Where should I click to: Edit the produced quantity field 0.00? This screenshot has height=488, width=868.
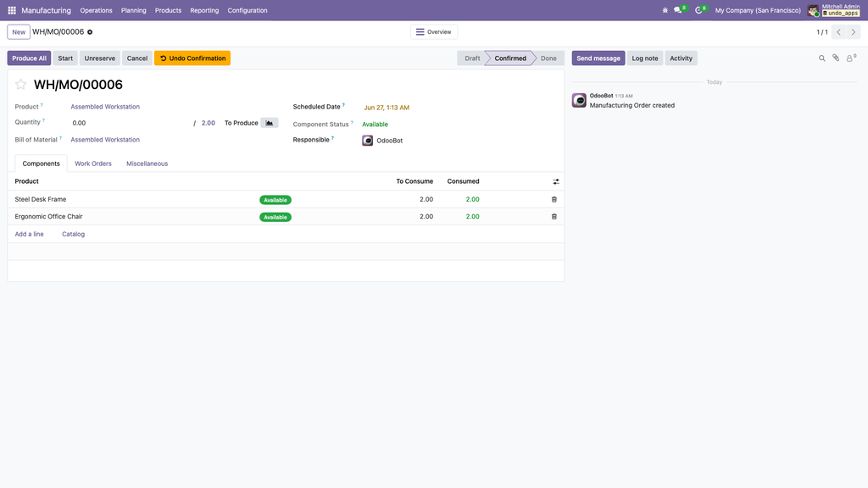[x=131, y=123]
